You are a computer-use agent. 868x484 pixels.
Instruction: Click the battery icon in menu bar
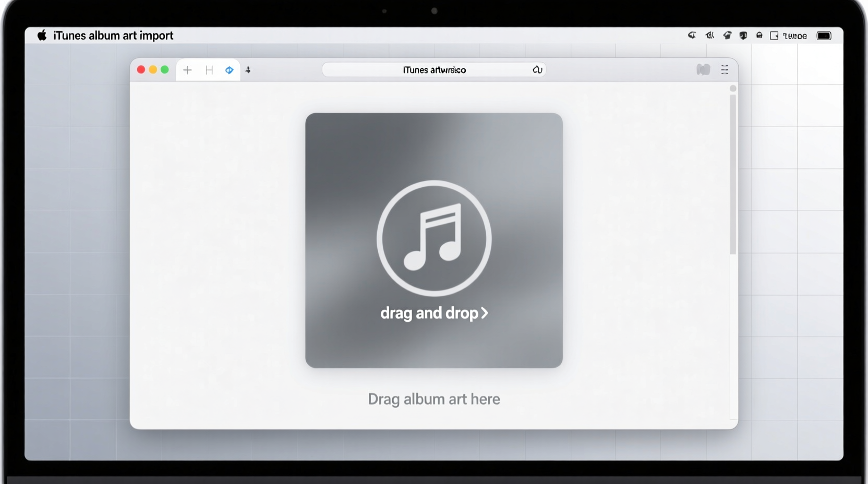(x=824, y=35)
